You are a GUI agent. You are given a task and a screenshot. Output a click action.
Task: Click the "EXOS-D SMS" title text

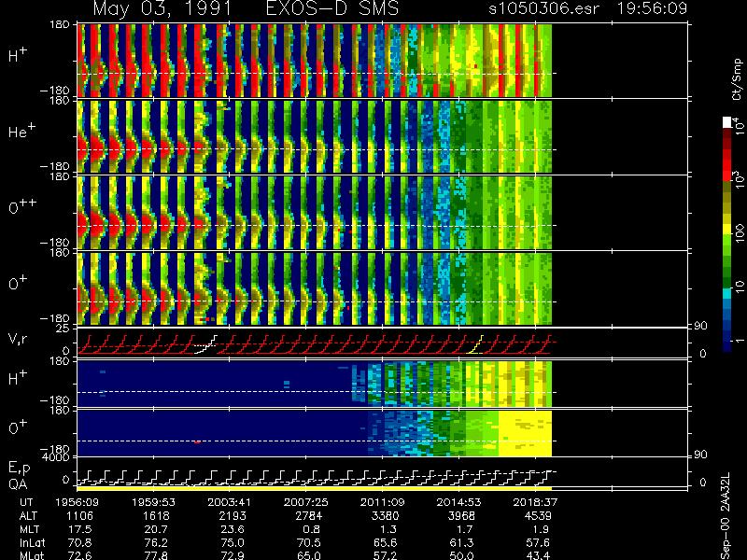(x=331, y=8)
